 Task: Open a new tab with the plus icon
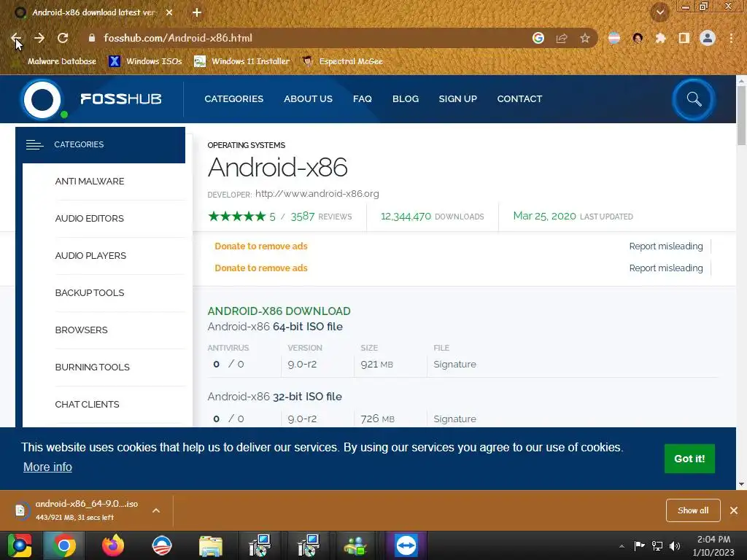[x=197, y=12]
